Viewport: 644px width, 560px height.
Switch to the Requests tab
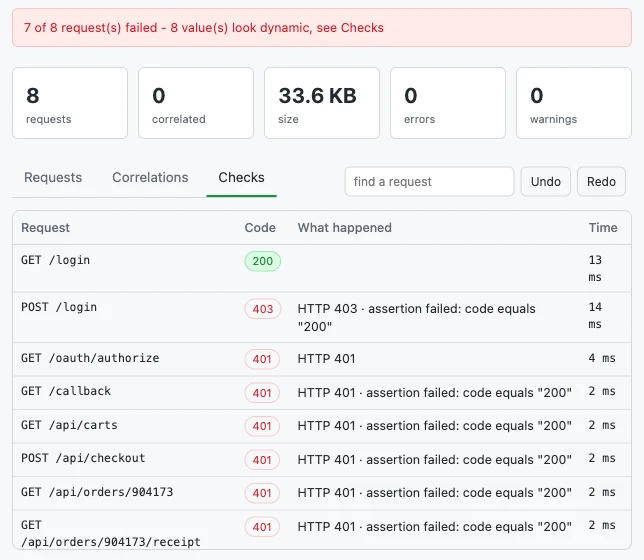point(53,177)
